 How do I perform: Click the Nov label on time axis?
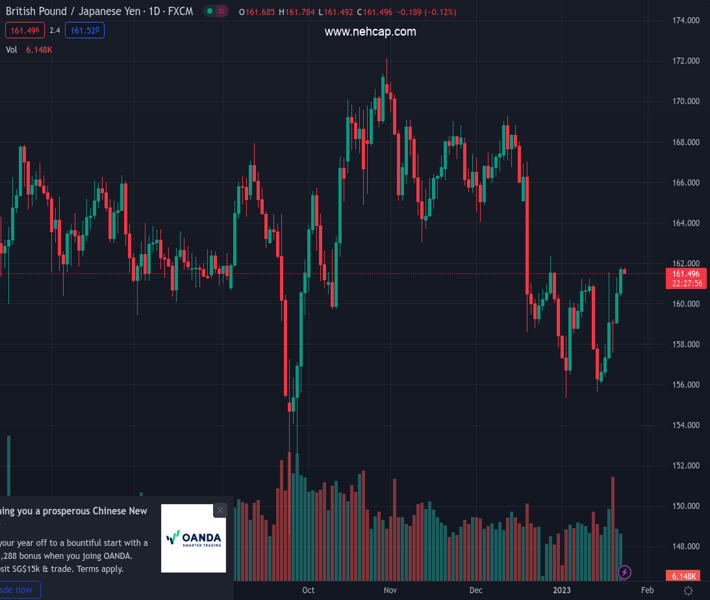point(391,590)
